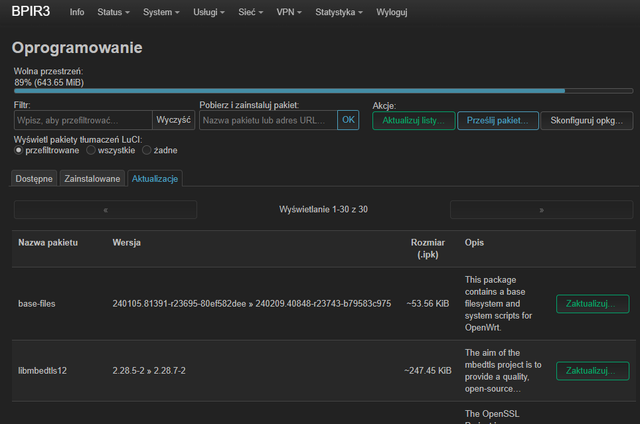The height and width of the screenshot is (424, 640).
Task: Open the Info menu item
Action: (x=77, y=12)
